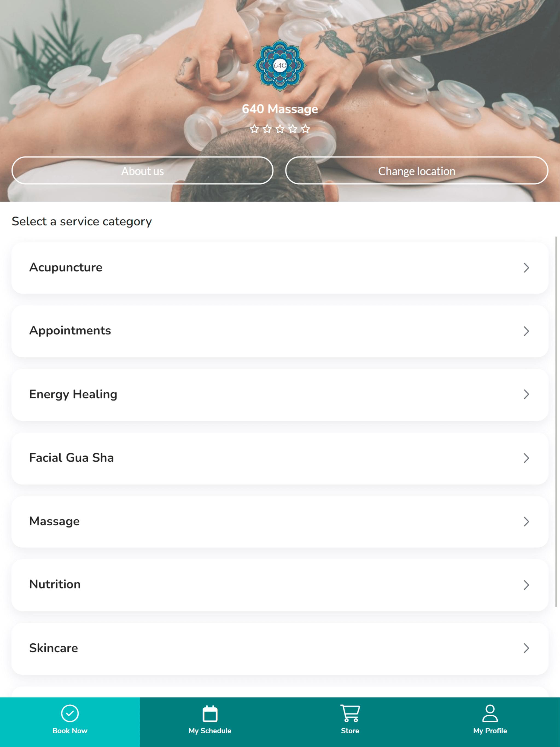
Task: Open My Schedule calendar icon
Action: click(x=210, y=713)
